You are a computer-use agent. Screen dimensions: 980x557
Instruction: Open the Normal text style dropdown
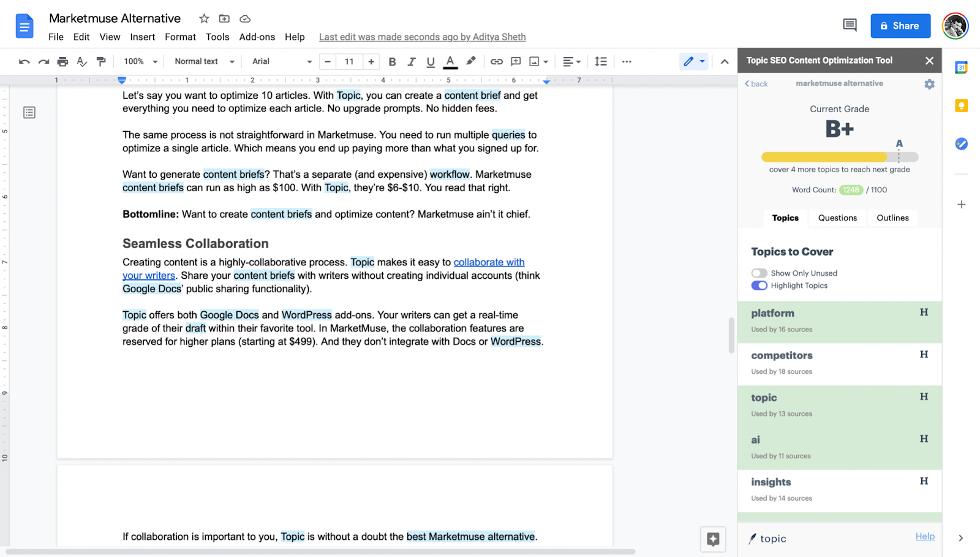click(204, 61)
